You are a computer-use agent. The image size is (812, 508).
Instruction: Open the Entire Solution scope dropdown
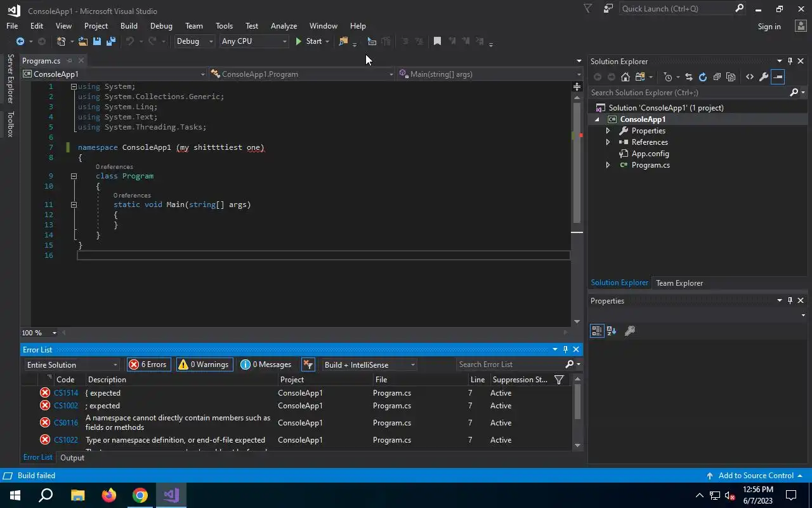(72, 365)
